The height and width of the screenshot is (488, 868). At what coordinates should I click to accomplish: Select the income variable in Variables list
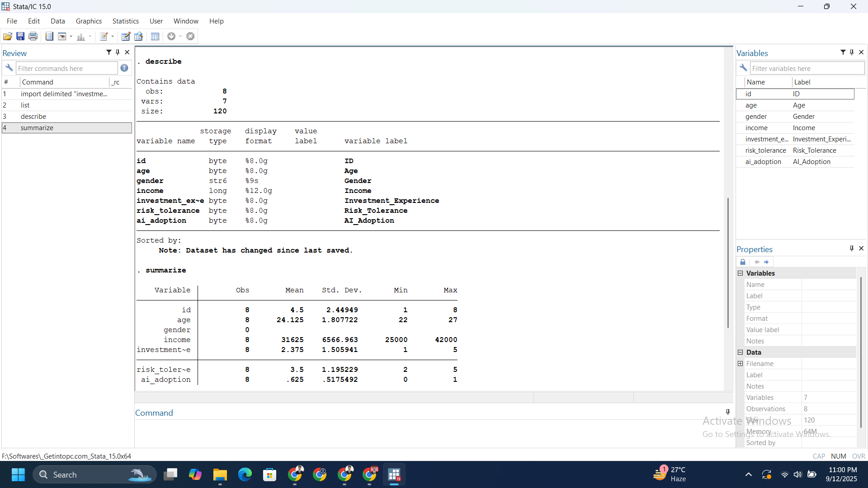[756, 128]
